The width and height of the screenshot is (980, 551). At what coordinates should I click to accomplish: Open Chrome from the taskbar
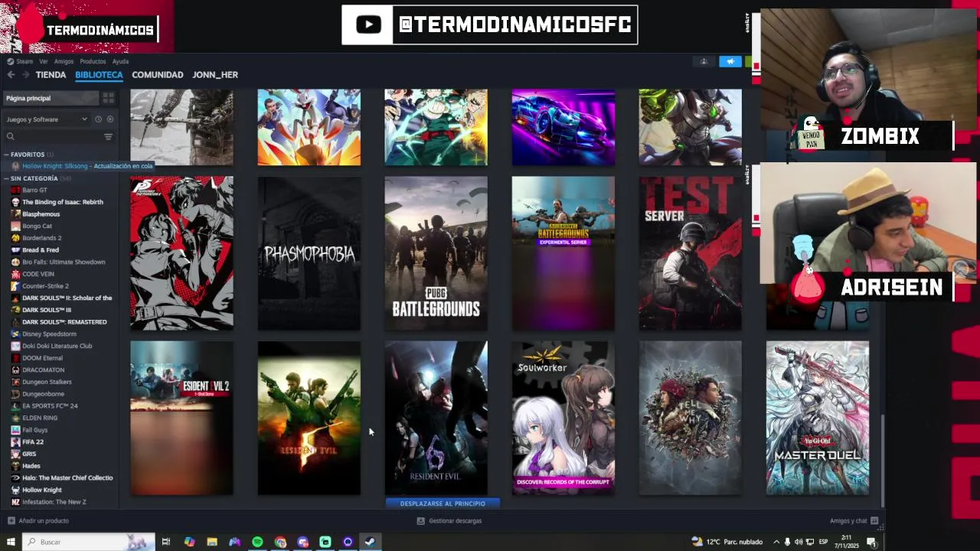pos(280,542)
